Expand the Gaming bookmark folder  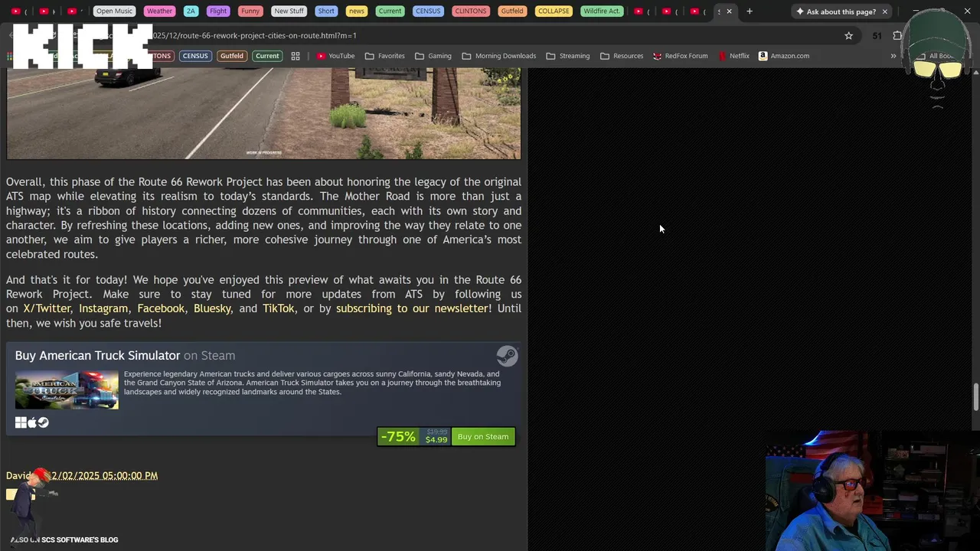pyautogui.click(x=433, y=56)
